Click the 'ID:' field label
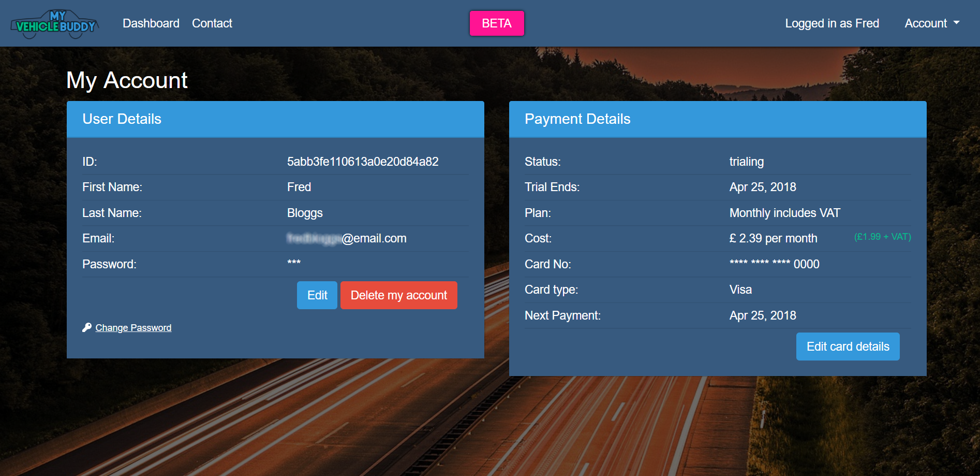Screen dimensions: 980x476 pyautogui.click(x=90, y=162)
